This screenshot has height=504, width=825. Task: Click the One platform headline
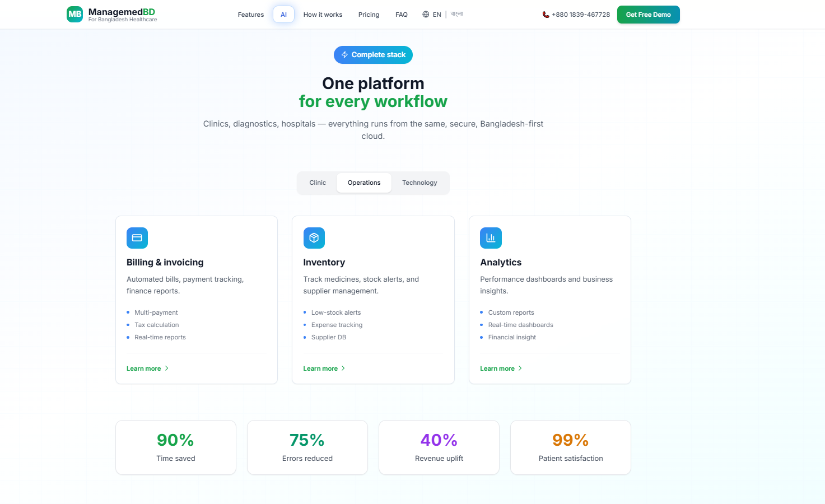click(373, 83)
